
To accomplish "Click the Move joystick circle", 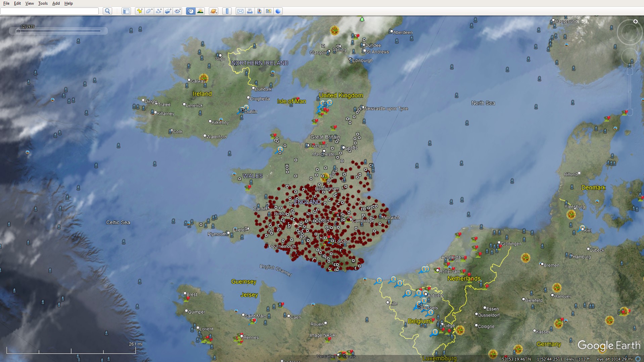I will (630, 56).
